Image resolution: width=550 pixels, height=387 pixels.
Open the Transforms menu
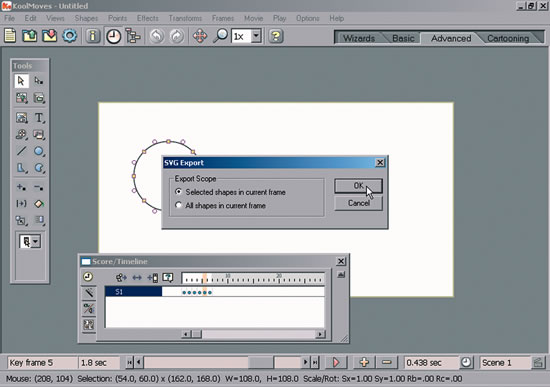(185, 18)
